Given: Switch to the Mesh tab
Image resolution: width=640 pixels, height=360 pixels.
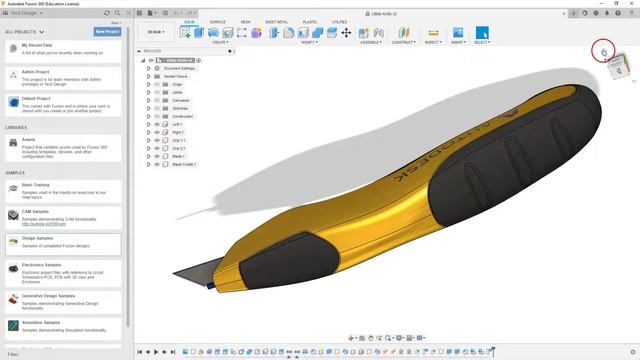Looking at the screenshot, I should click(x=245, y=22).
